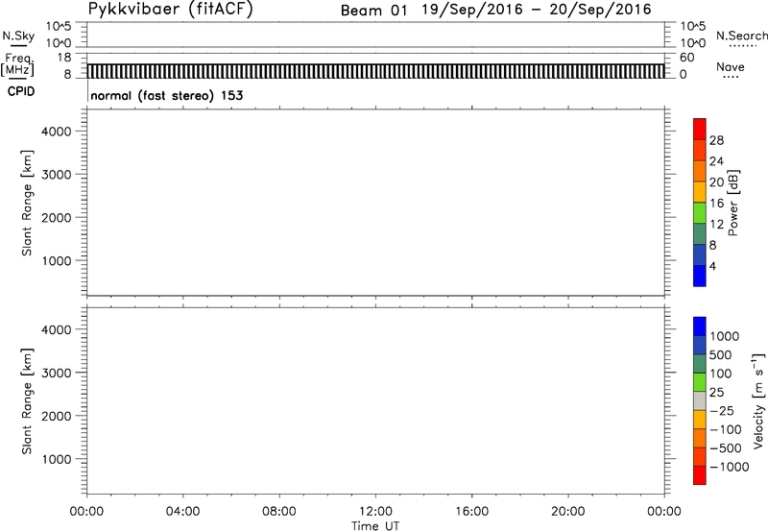
Task: Click the Freq. [MHz] axis label
Action: tap(18, 64)
